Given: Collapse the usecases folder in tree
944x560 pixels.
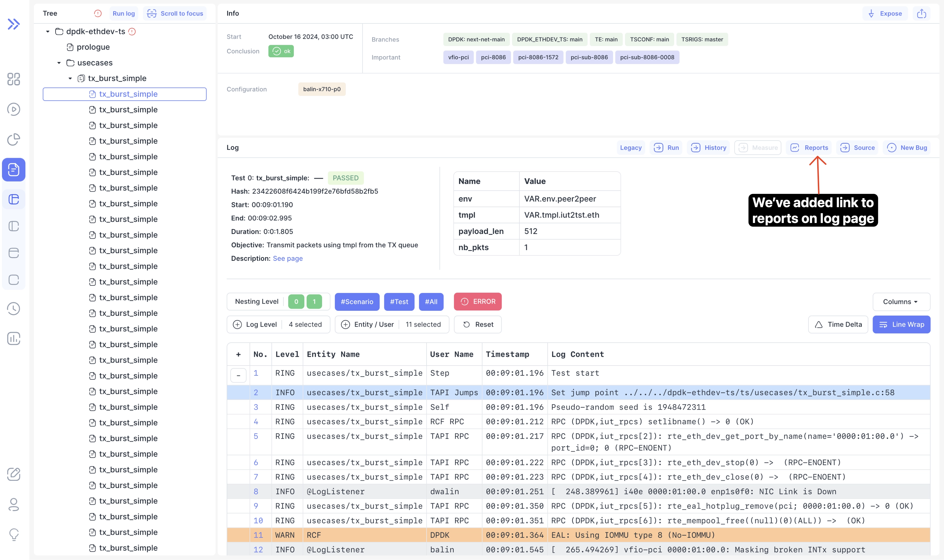Looking at the screenshot, I should point(59,63).
